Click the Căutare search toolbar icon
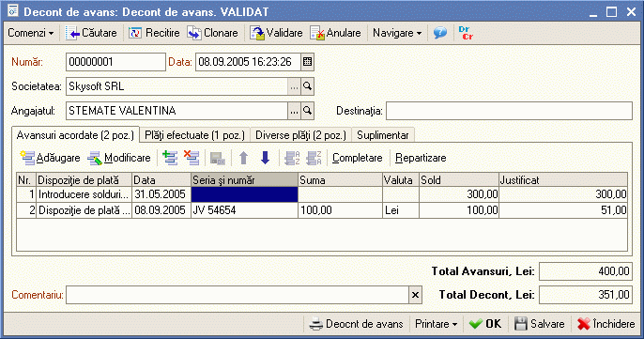Screen dimensions: 644x339 click(x=72, y=33)
